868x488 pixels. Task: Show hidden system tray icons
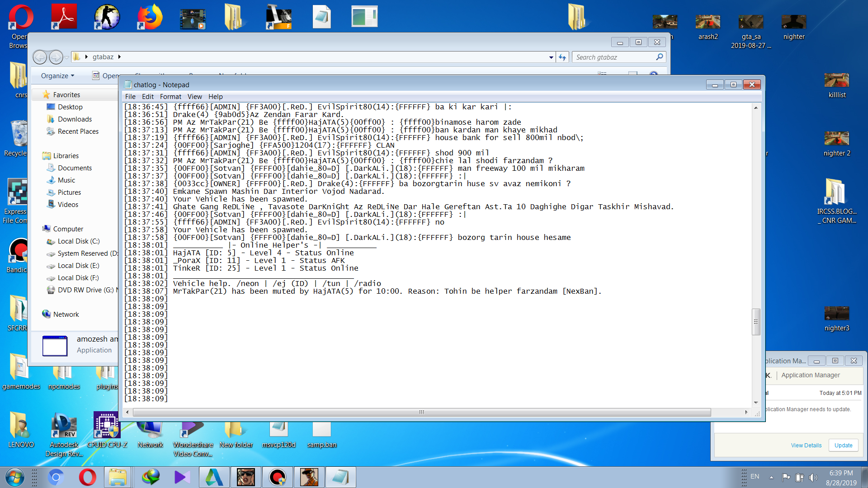pyautogui.click(x=771, y=477)
